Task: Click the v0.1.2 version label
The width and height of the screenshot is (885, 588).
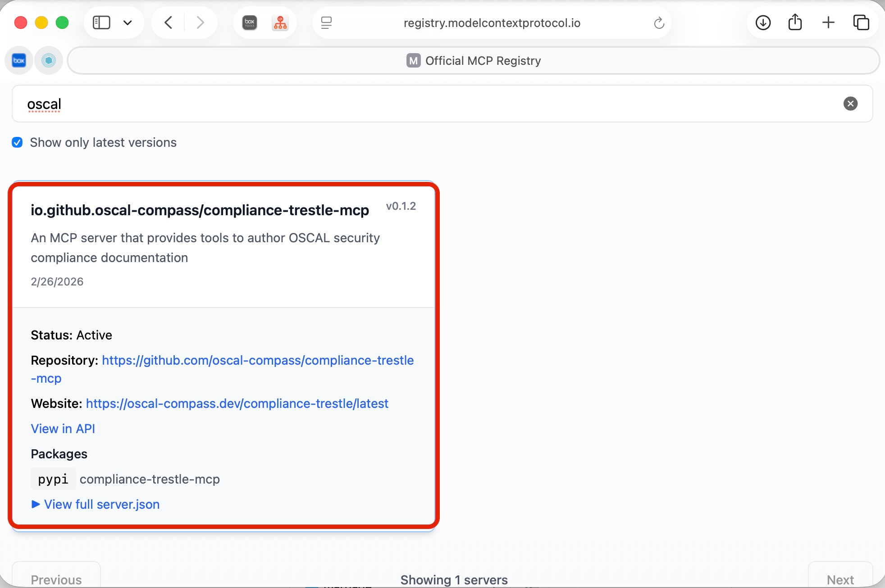Action: click(x=401, y=206)
